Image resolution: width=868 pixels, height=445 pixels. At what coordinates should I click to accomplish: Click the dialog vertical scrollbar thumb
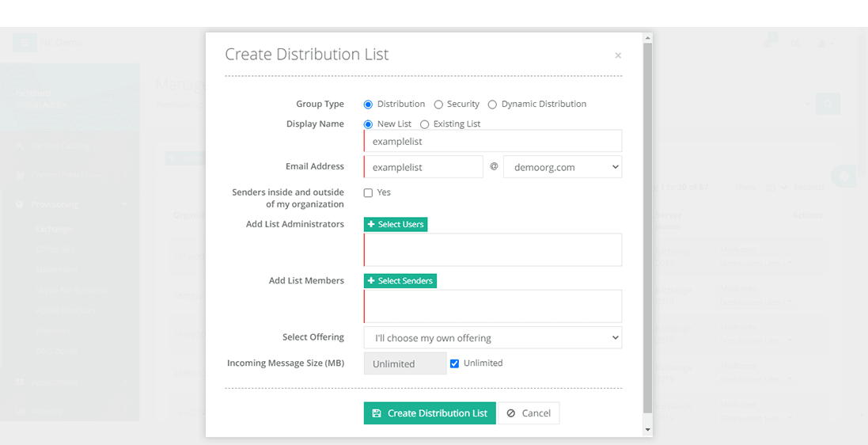648,227
